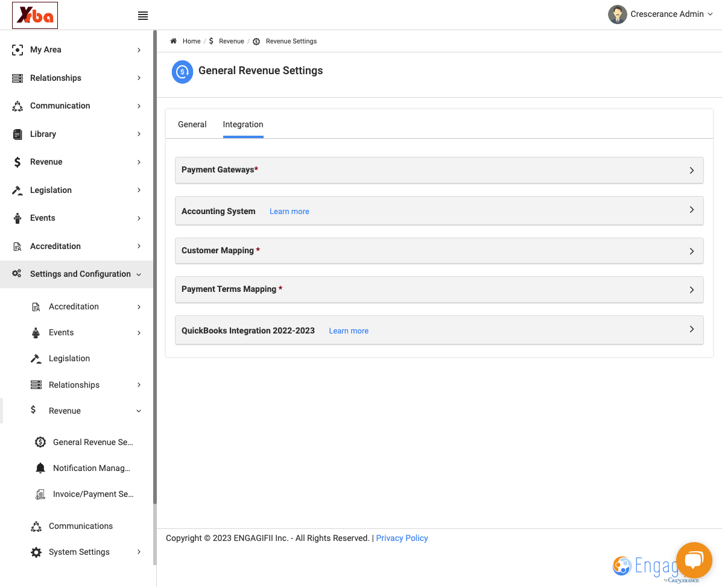722x588 pixels.
Task: Click Learn more beside QuickBooks Integration
Action: point(349,331)
